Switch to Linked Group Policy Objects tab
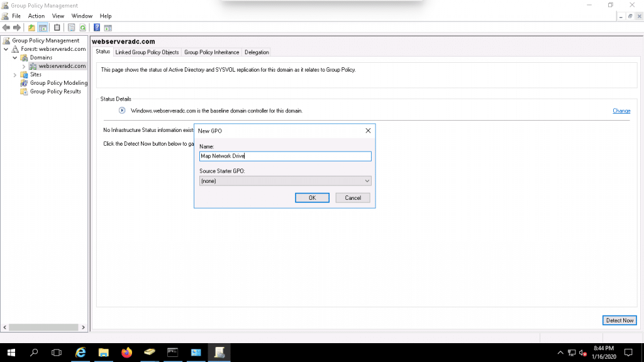Screen dimensions: 644x362 click(x=147, y=52)
